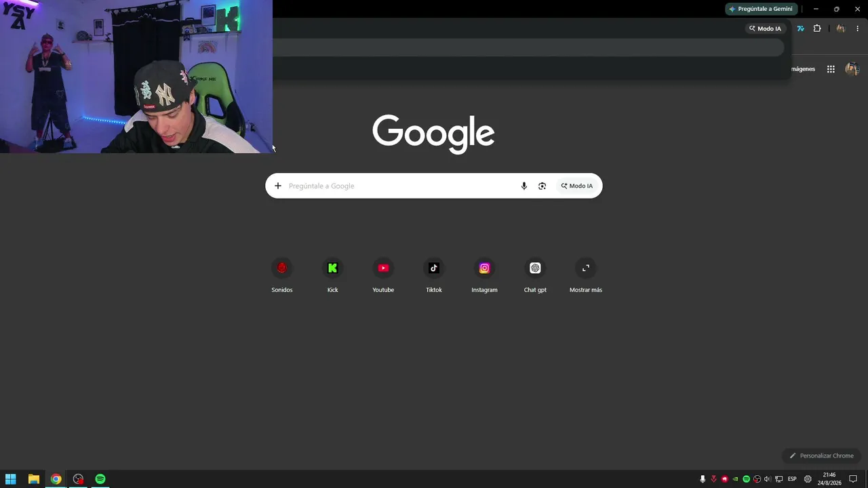Screen dimensions: 868x488
Task: Open the Chrome extensions puzzle icon
Action: [x=817, y=28]
